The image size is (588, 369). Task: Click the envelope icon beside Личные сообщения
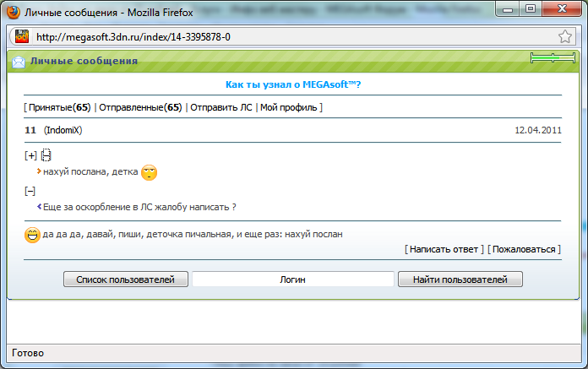[19, 62]
